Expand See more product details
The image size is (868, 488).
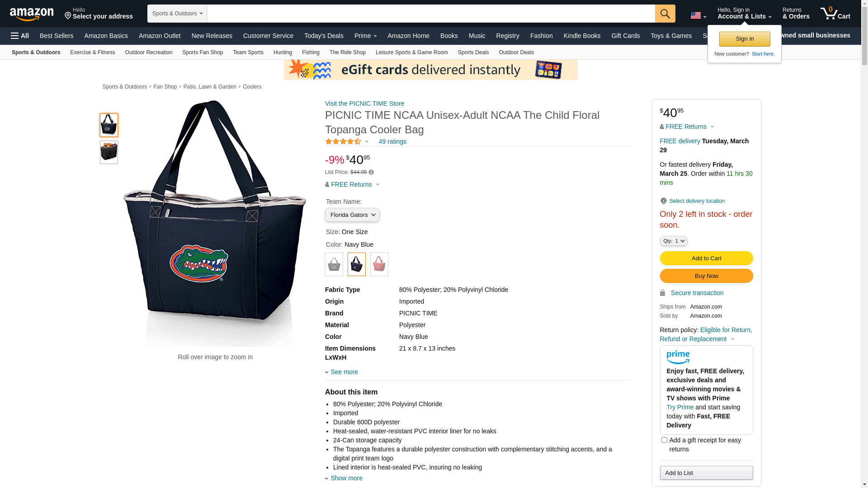(344, 372)
